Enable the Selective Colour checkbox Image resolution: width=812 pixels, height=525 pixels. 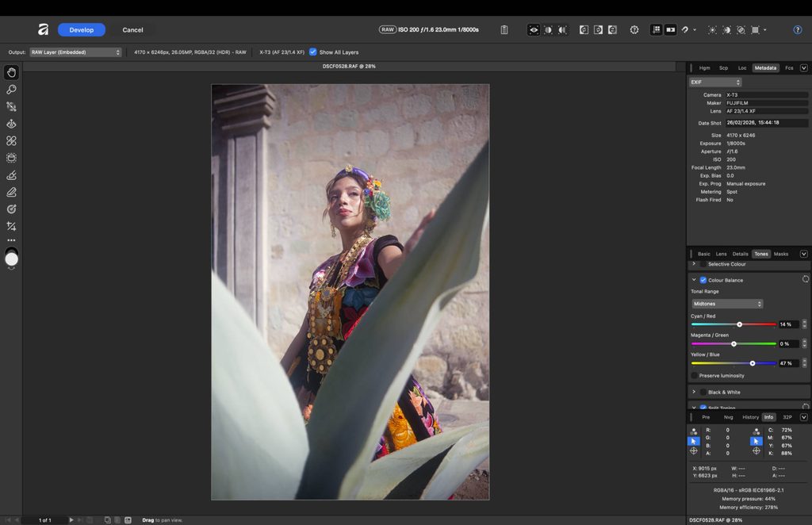click(703, 264)
